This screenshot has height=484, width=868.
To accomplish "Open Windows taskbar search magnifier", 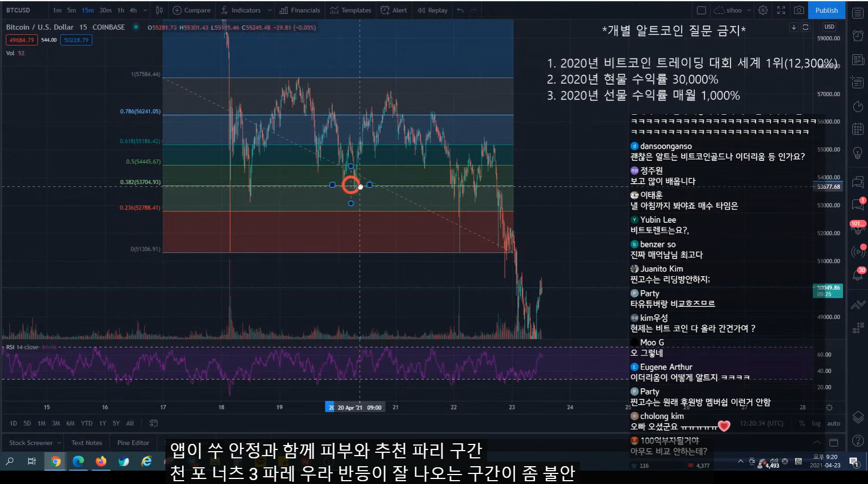I will tap(9, 461).
